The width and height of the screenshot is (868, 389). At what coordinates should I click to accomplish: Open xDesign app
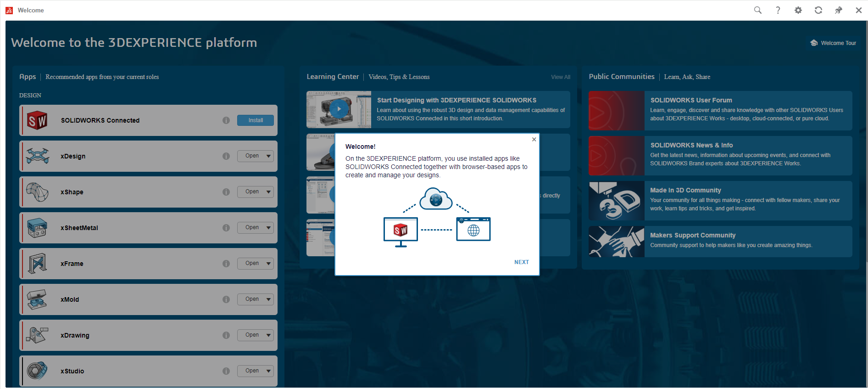point(251,156)
